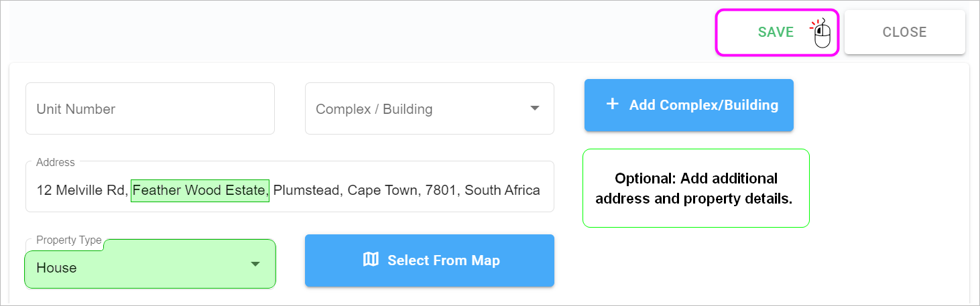The width and height of the screenshot is (980, 306).
Task: Open the Complex / Building combo box
Action: 430,108
